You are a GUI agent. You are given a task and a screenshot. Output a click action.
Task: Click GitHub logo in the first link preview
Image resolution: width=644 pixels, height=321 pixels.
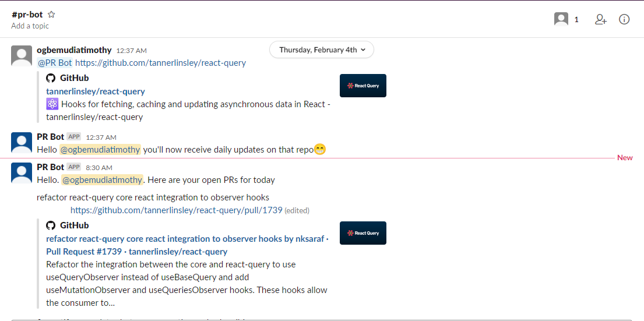click(x=51, y=78)
